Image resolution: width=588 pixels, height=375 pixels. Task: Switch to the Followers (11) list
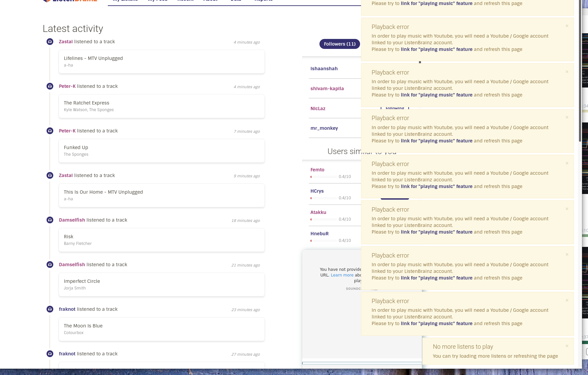coord(339,44)
